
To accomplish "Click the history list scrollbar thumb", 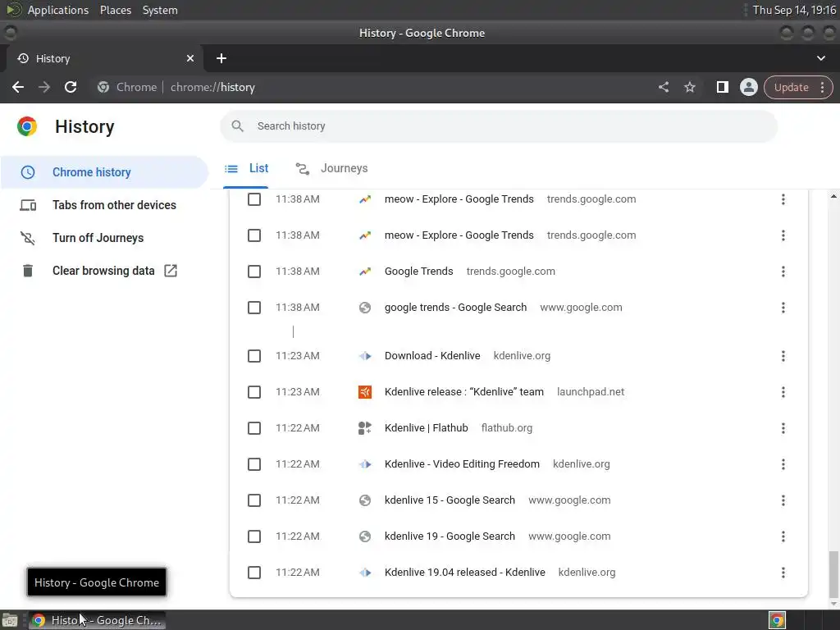I will click(833, 573).
